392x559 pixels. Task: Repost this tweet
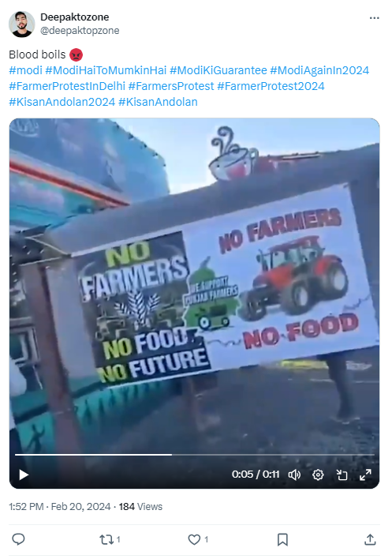coord(110,539)
